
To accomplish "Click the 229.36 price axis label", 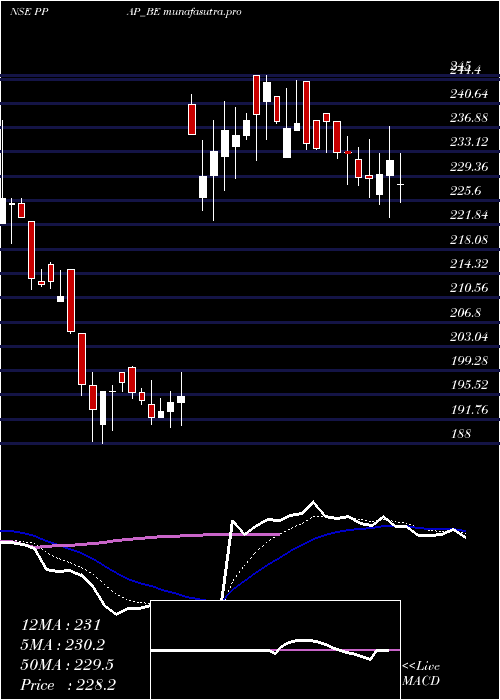I will point(468,167).
